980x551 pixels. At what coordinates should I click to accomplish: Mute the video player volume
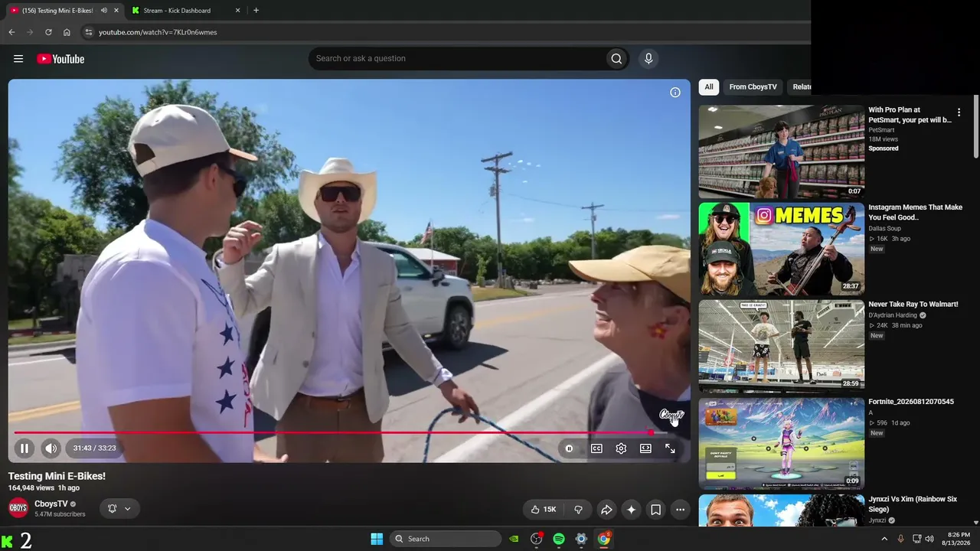click(x=51, y=448)
